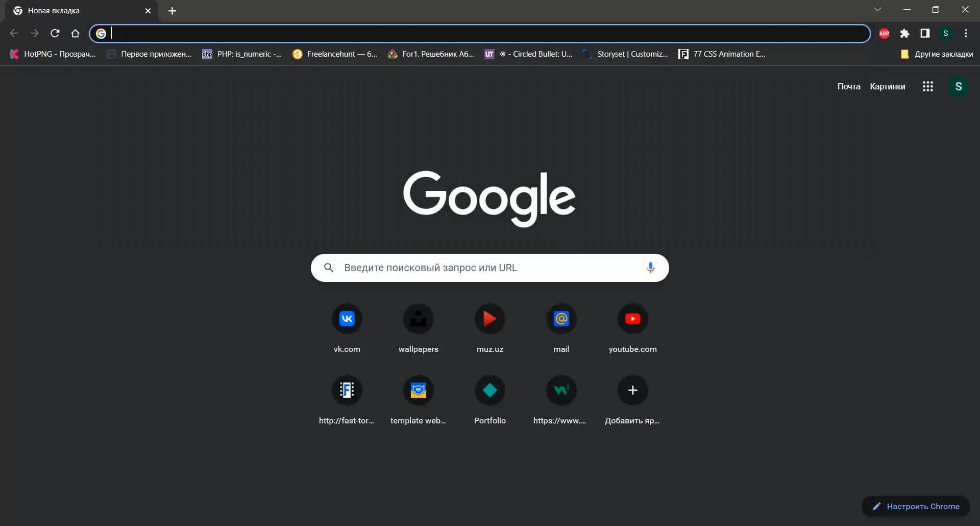Open the Portfolio shortcut

coord(490,400)
